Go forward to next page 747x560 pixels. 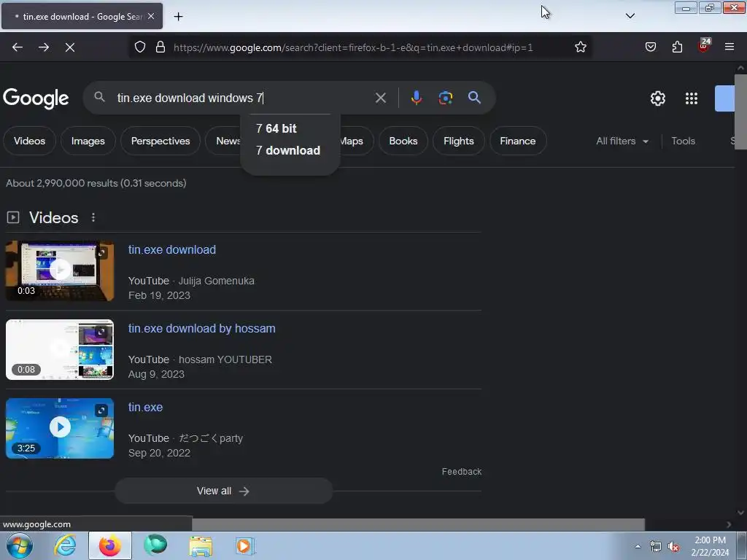pos(44,47)
